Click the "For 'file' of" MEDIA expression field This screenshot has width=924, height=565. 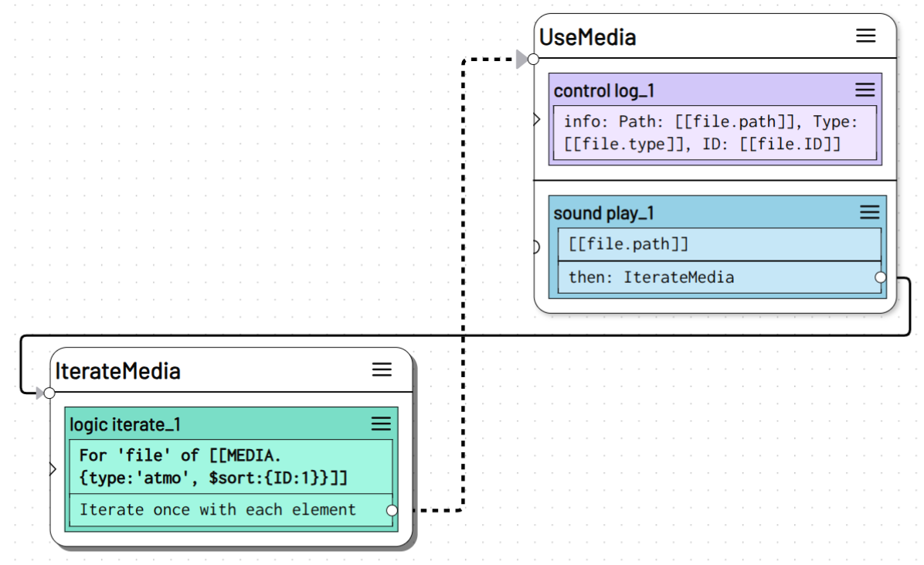[230, 467]
